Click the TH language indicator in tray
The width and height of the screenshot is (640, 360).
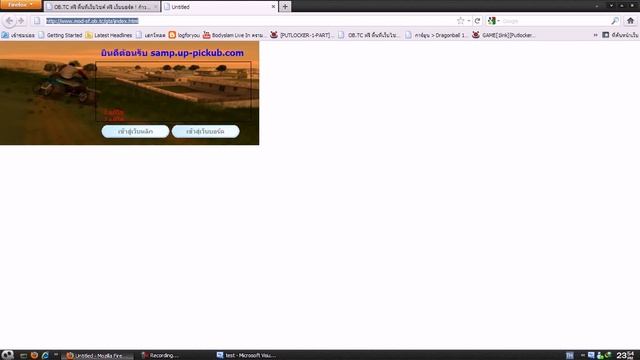click(x=570, y=356)
